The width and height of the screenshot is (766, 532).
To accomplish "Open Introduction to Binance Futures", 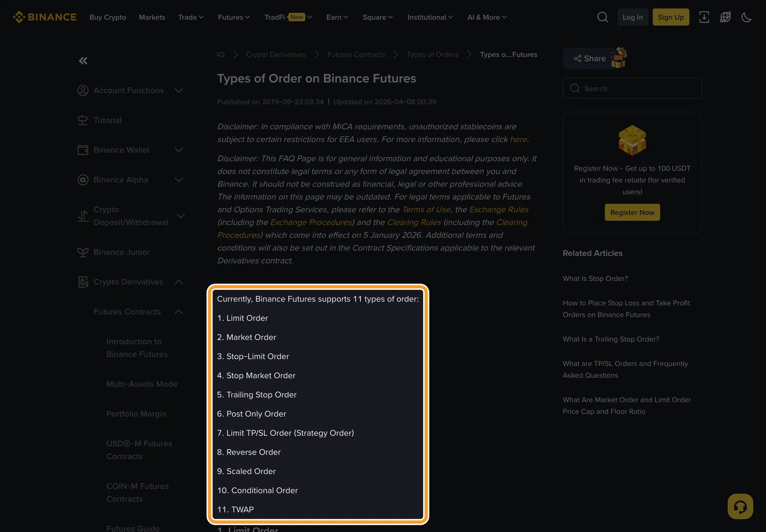I will click(137, 348).
